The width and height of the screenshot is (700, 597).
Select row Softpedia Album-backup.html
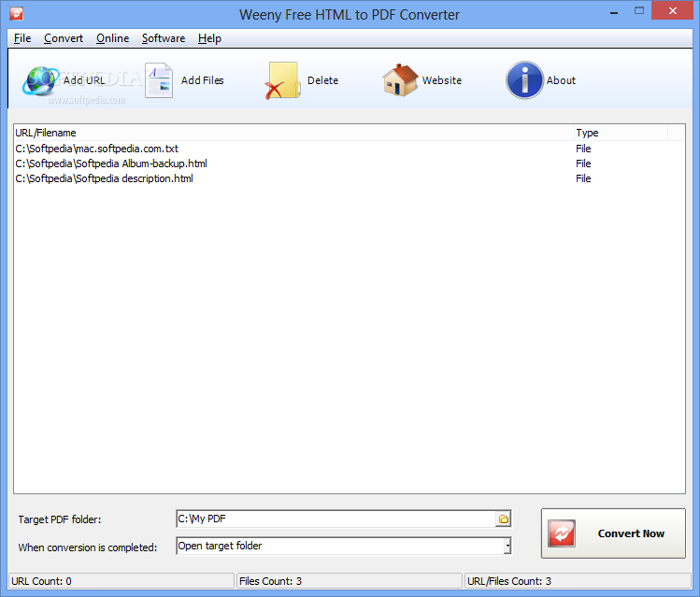(350, 163)
